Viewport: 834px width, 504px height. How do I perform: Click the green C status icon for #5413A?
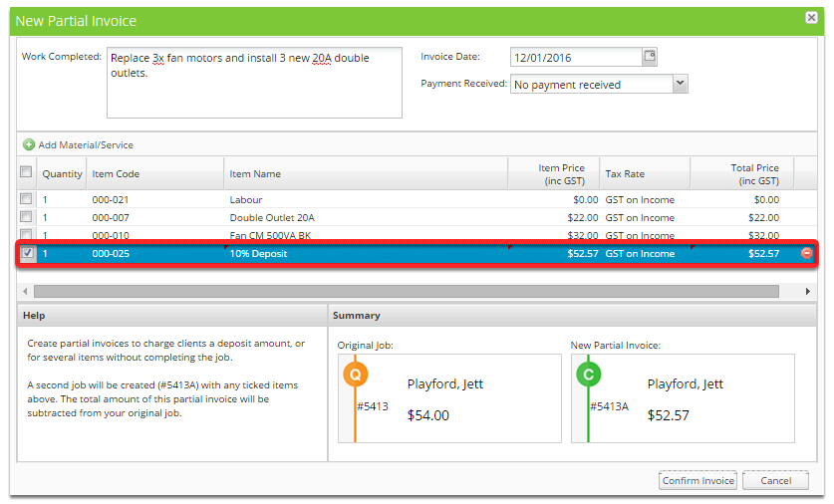pos(588,375)
